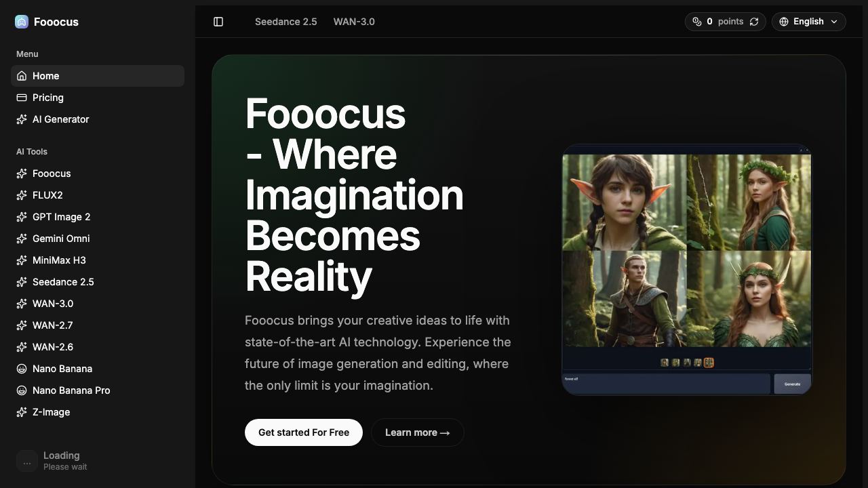Expand language menu chevron arrow
Image resolution: width=868 pixels, height=488 pixels.
834,22
